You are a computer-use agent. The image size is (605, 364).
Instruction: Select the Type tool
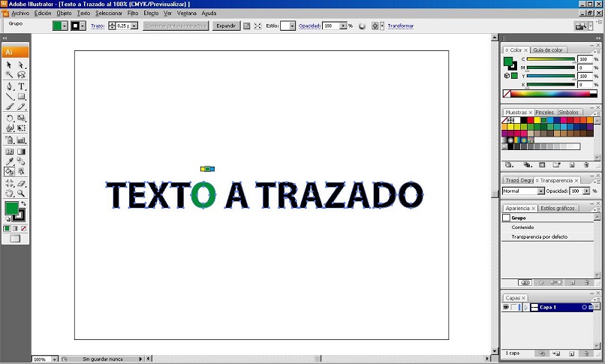pos(21,86)
